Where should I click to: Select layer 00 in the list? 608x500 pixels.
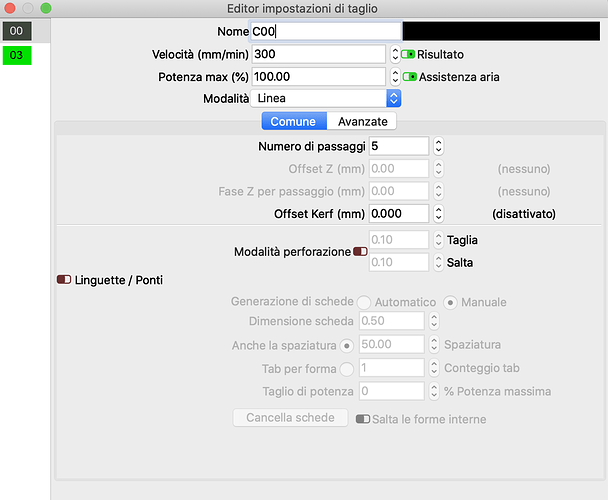pos(17,31)
